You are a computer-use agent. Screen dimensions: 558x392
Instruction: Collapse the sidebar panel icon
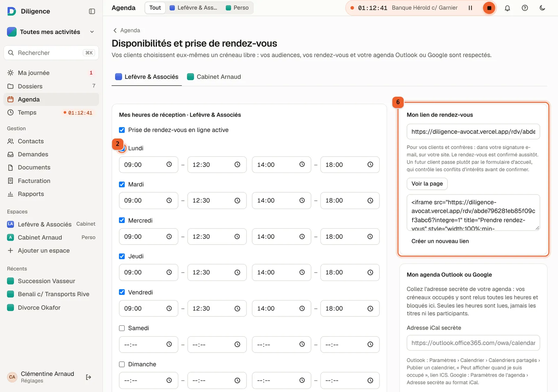[92, 11]
